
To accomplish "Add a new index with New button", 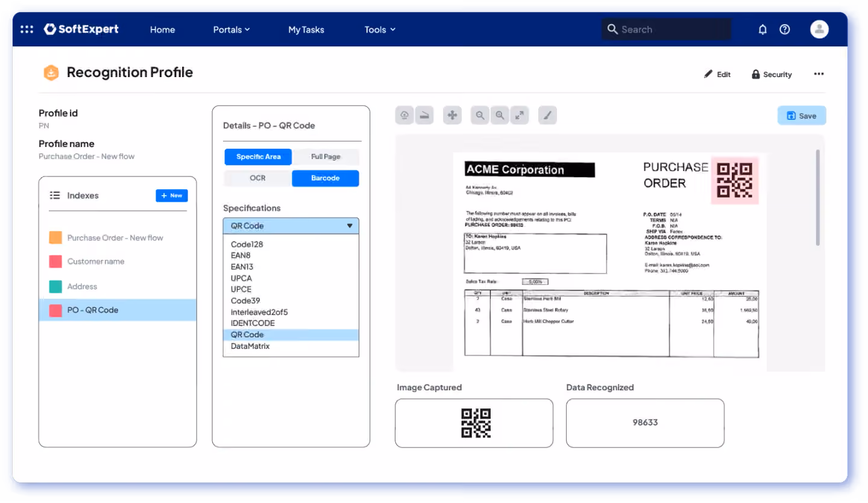I will pyautogui.click(x=172, y=196).
